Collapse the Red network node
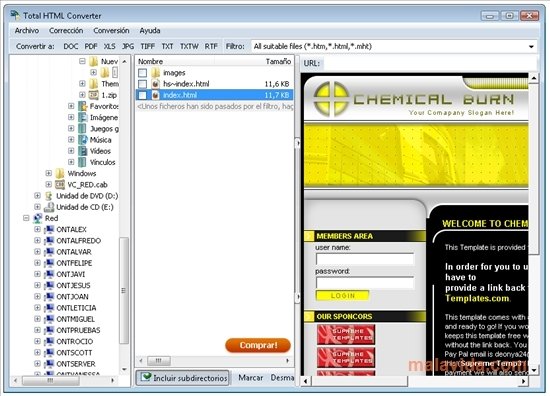This screenshot has height=396, width=550. click(26, 218)
